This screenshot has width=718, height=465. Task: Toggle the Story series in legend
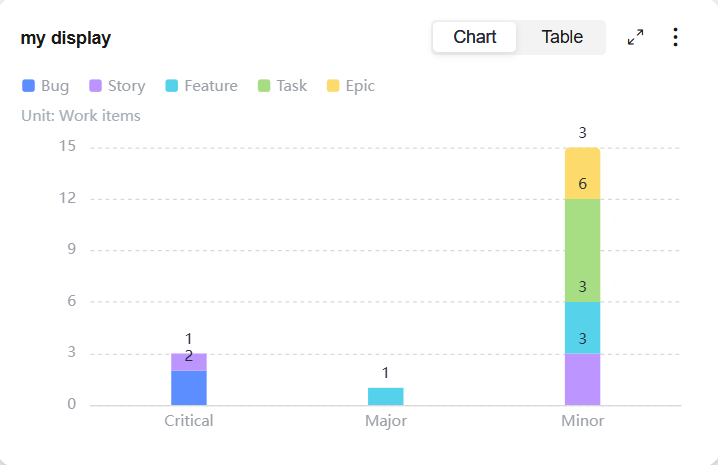(x=117, y=86)
